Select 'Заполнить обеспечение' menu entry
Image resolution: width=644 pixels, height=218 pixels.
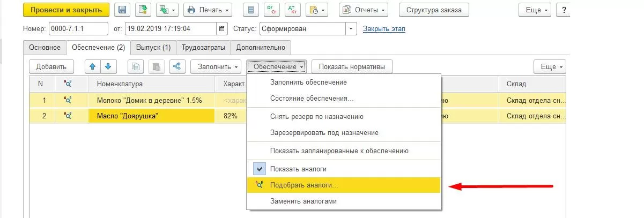pos(308,82)
